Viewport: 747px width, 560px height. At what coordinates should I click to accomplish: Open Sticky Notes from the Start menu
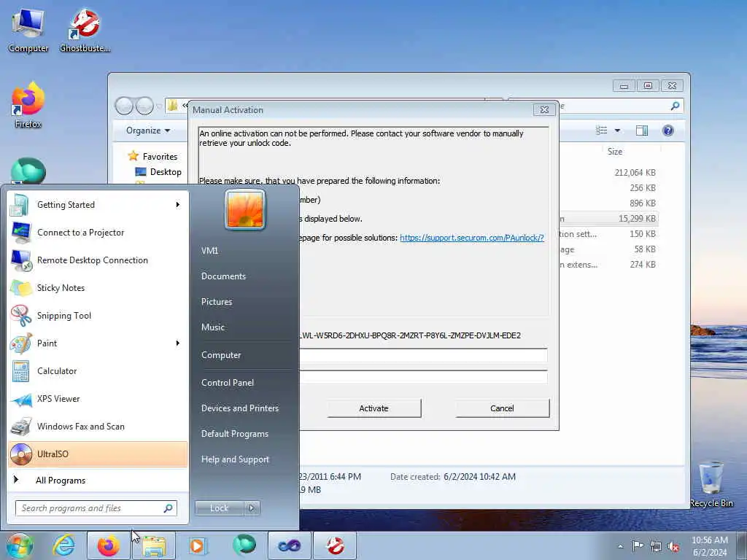point(98,287)
